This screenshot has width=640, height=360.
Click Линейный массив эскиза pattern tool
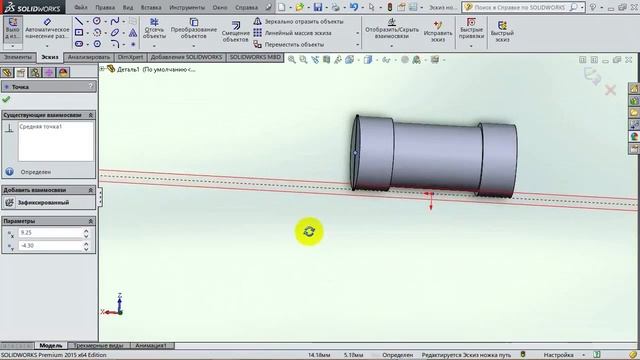coord(293,33)
